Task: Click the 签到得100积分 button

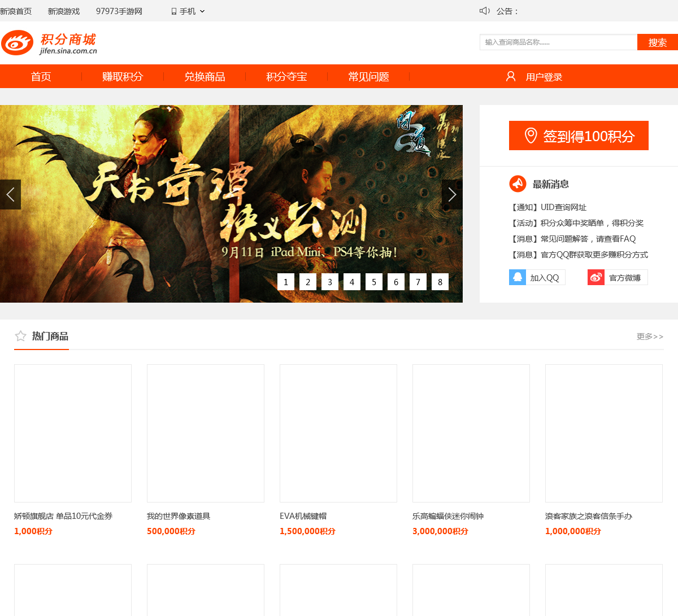Action: (579, 136)
